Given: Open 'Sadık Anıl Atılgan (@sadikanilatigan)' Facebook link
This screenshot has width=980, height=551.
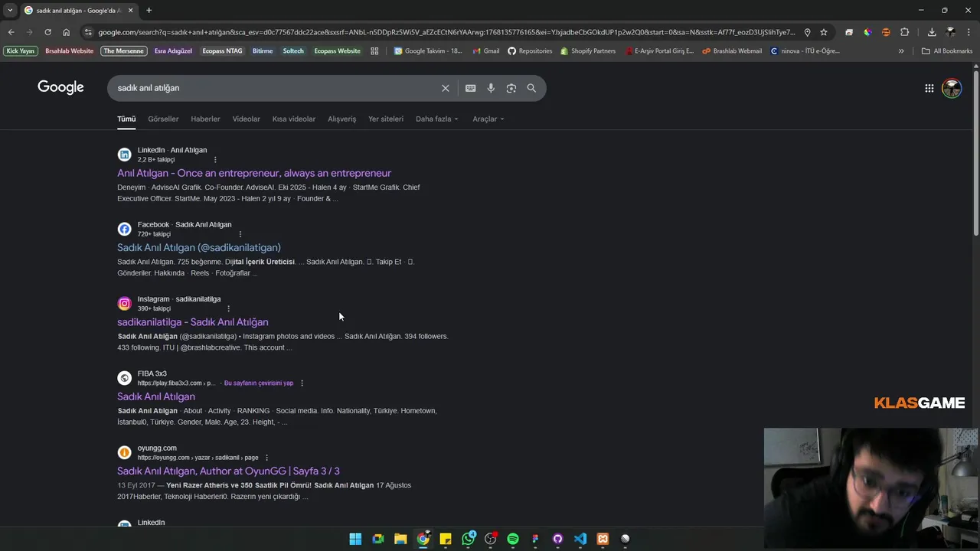Looking at the screenshot, I should pos(199,247).
